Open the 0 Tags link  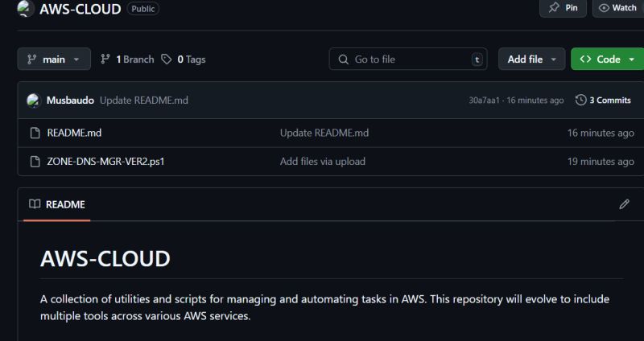click(184, 60)
